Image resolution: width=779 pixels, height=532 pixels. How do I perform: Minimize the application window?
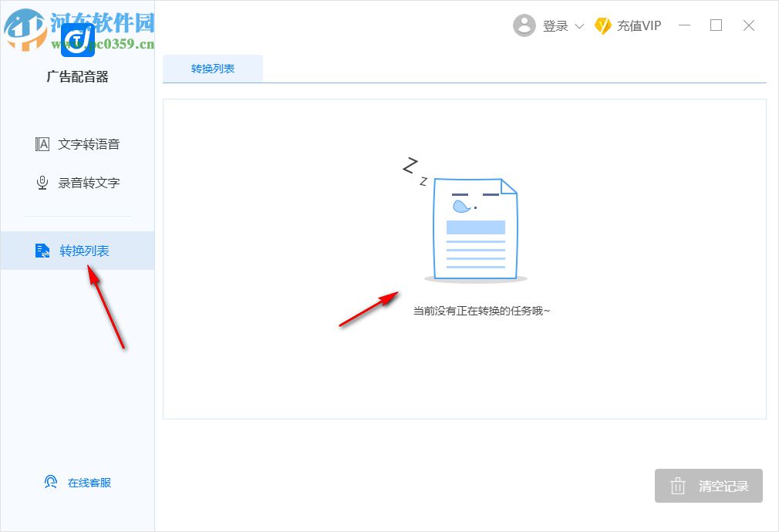[683, 25]
